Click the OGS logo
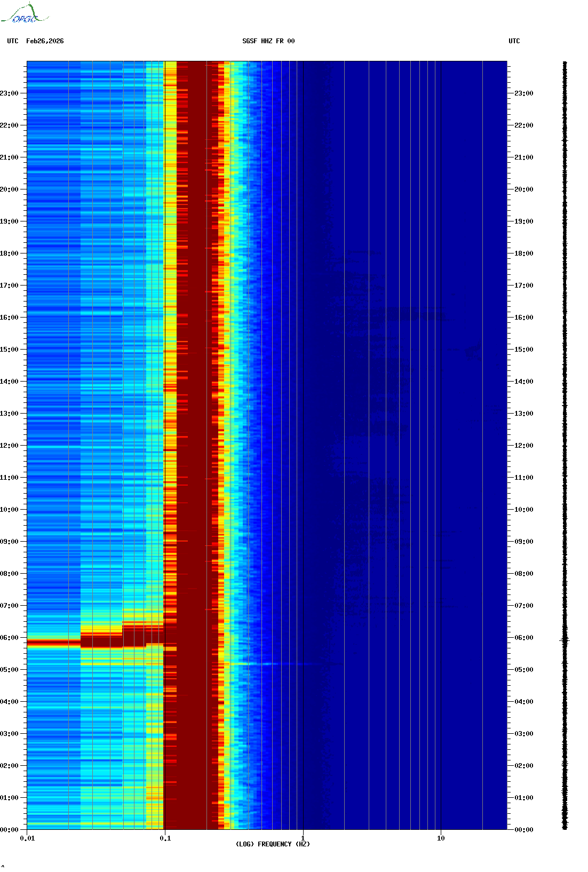This screenshot has width=588, height=872. click(x=25, y=13)
